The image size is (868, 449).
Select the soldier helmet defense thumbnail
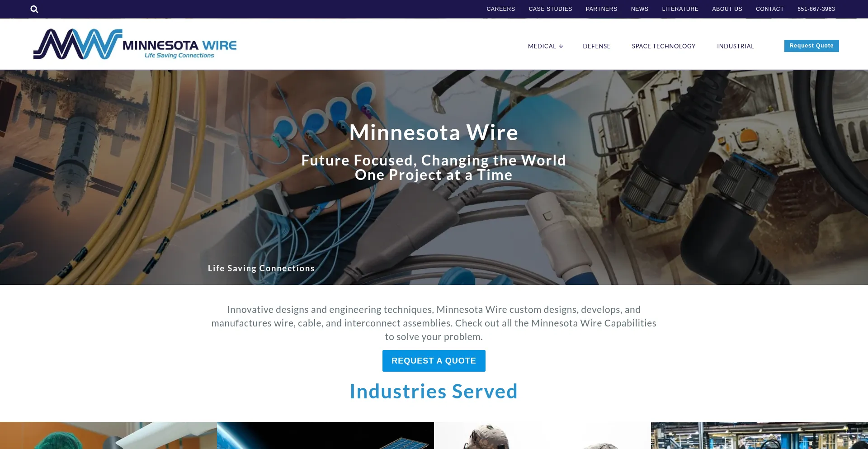(542, 435)
